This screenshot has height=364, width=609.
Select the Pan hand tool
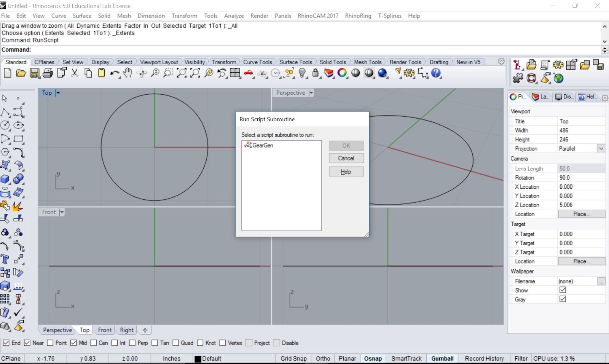pyautogui.click(x=128, y=73)
